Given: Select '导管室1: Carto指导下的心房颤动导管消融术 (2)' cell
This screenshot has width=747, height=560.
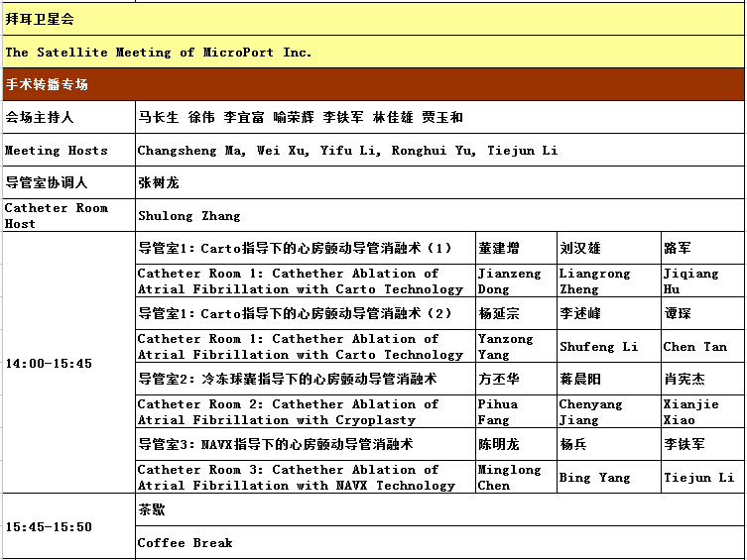Looking at the screenshot, I should pyautogui.click(x=306, y=313).
